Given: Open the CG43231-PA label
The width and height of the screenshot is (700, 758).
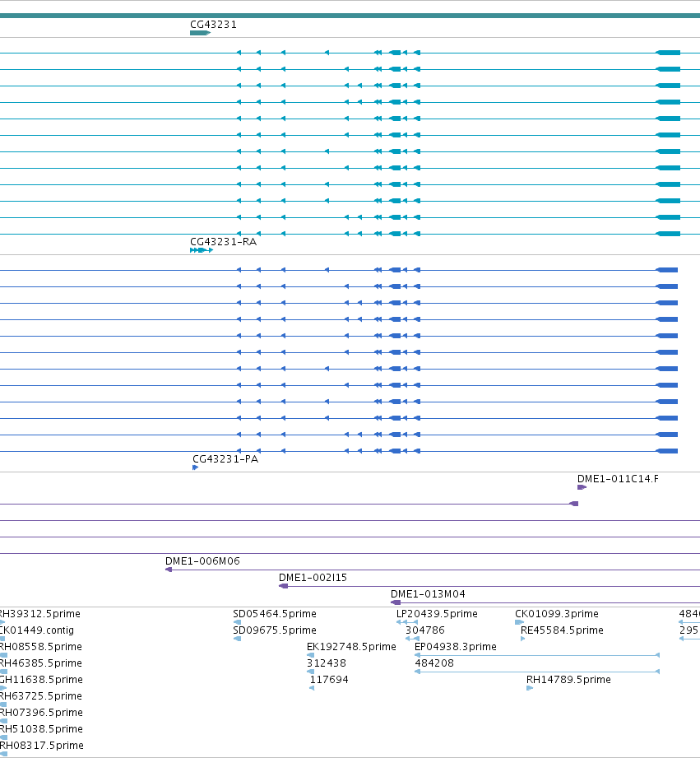Looking at the screenshot, I should point(225,458).
